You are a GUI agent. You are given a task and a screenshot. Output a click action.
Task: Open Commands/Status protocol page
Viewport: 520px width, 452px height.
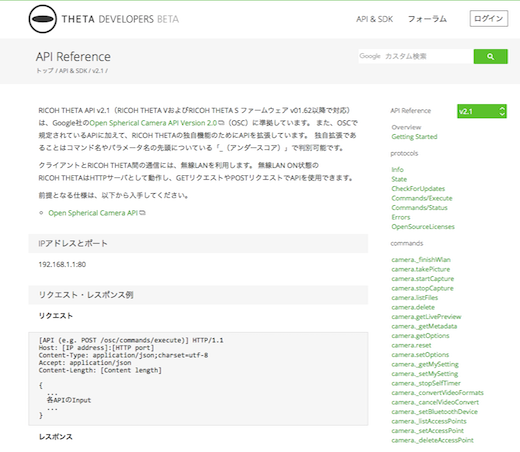[419, 208]
